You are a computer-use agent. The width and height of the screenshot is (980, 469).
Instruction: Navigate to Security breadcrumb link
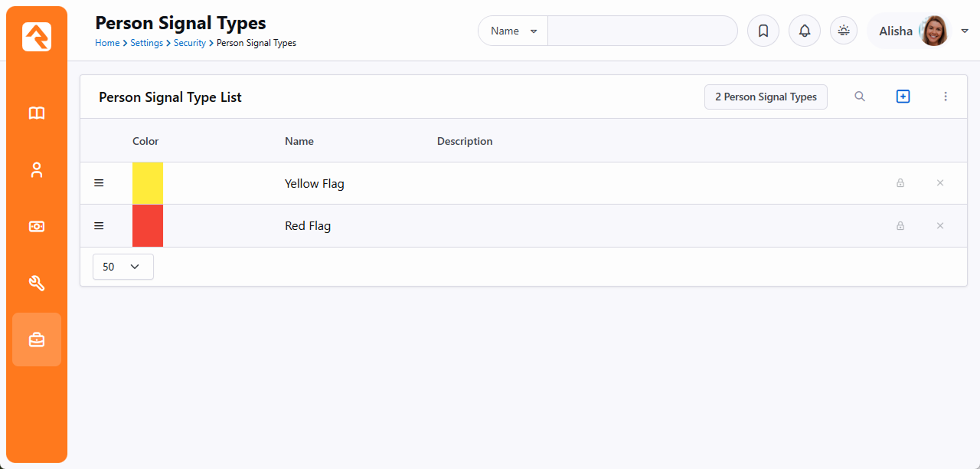pyautogui.click(x=189, y=43)
